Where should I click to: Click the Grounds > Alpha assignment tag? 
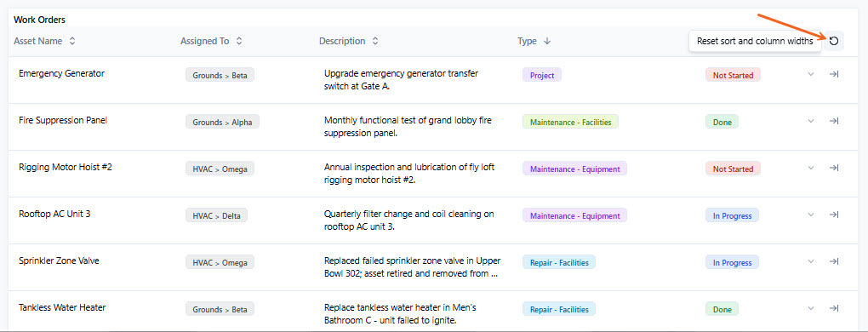point(222,123)
